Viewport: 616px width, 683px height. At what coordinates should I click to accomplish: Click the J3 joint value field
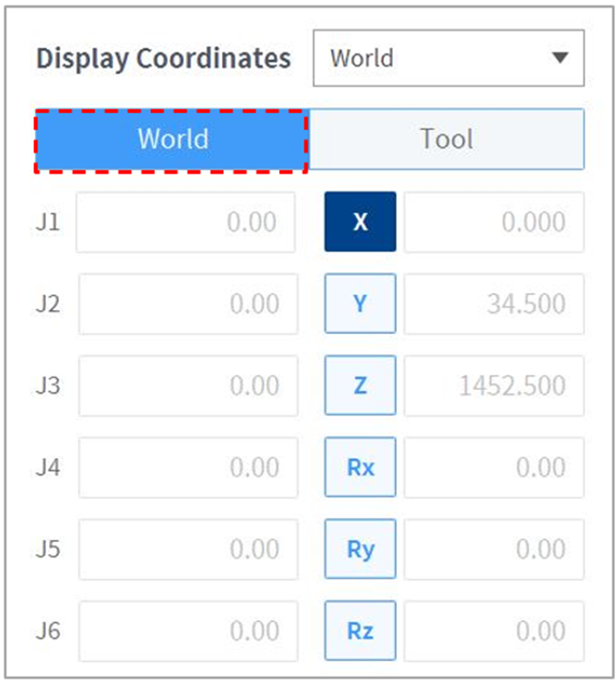[186, 385]
